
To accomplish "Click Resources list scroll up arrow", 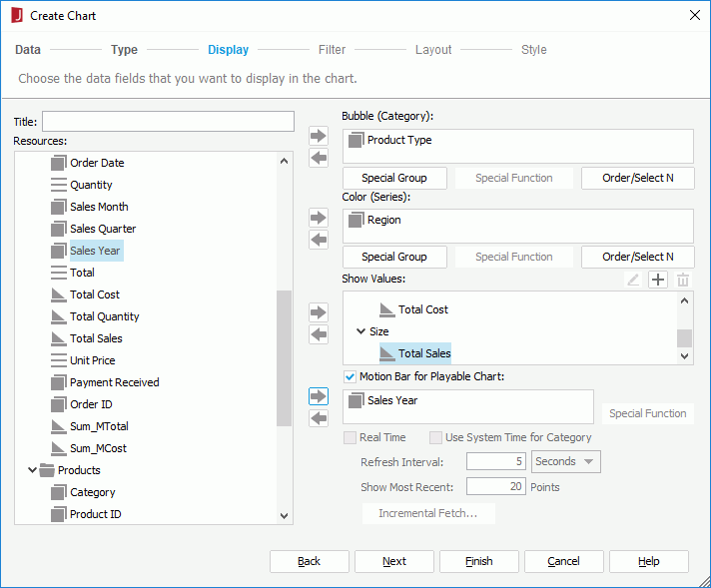I will click(x=285, y=161).
